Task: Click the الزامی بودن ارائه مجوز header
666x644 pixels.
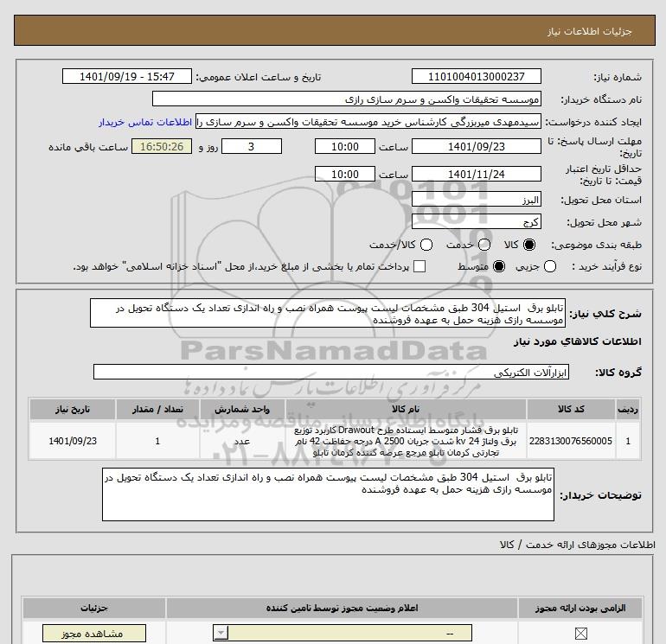Action: click(580, 608)
